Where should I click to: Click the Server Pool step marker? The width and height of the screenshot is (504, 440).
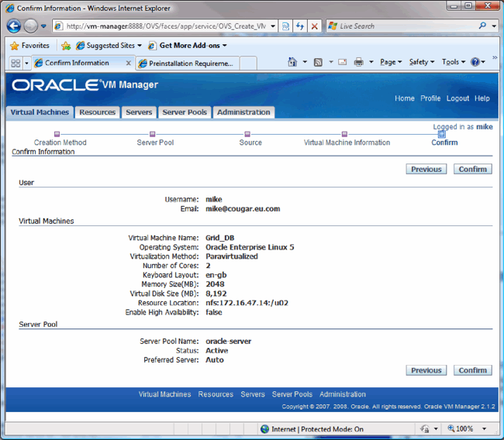point(152,134)
